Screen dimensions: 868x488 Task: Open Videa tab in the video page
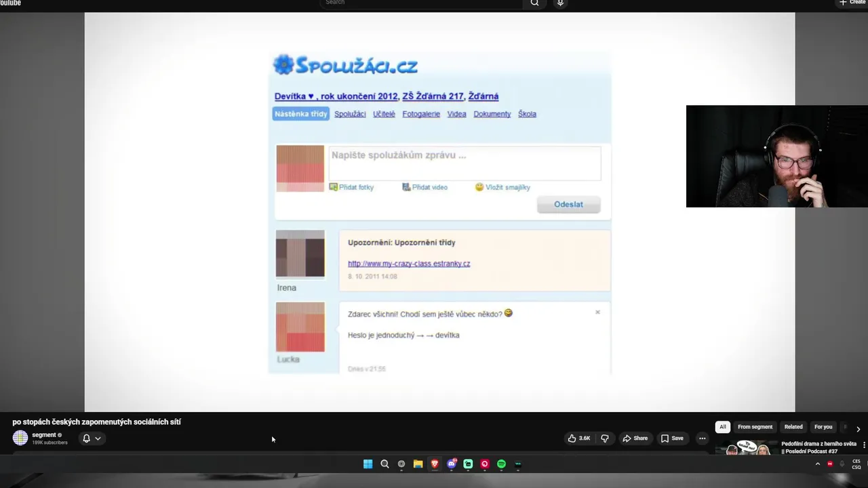tap(456, 114)
